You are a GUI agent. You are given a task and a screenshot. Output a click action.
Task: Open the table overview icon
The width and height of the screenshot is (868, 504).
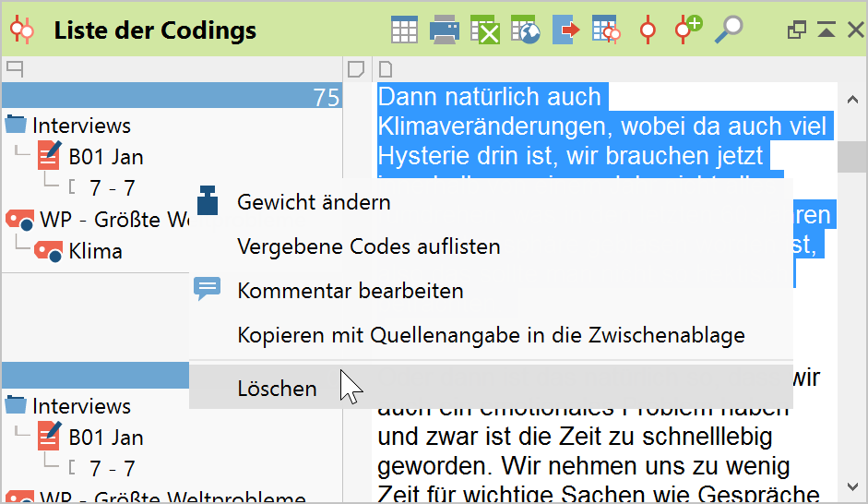404,30
